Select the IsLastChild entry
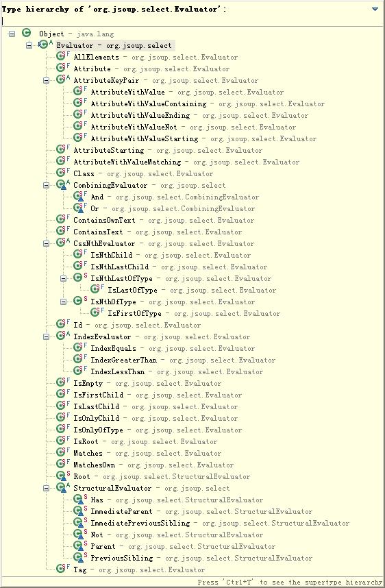The width and height of the screenshot is (385, 588). [156, 406]
